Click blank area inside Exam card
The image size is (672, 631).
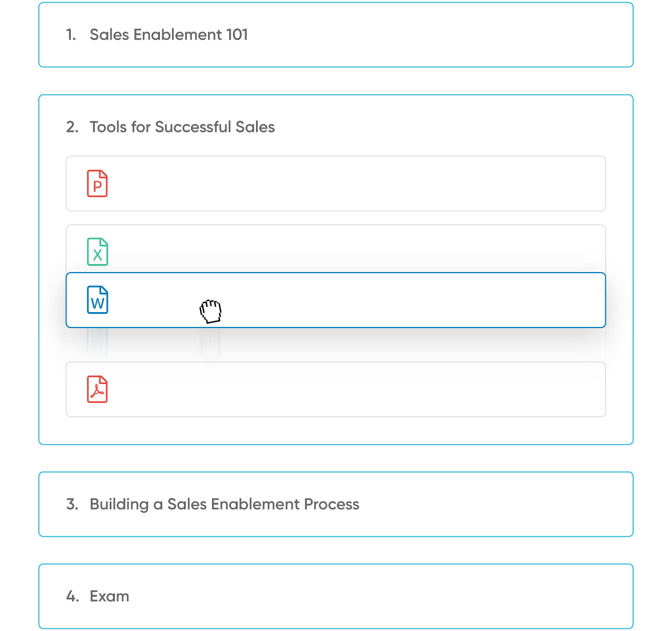[377, 596]
